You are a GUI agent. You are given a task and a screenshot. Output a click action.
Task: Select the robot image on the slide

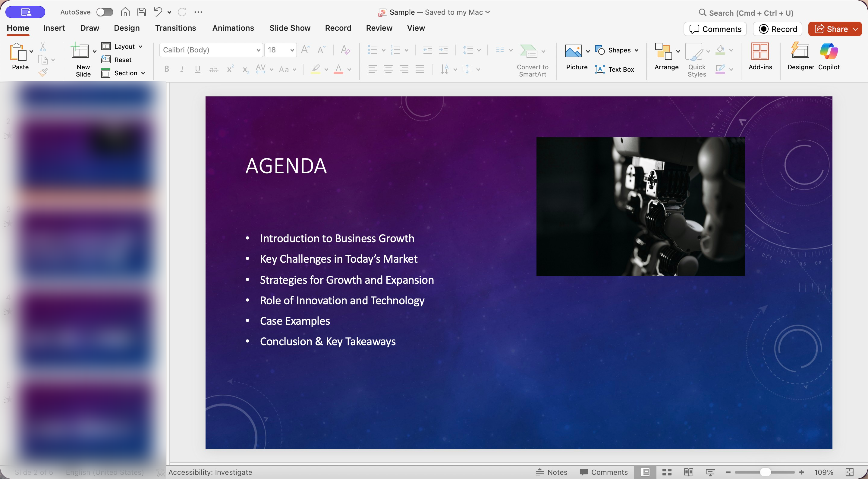point(640,206)
